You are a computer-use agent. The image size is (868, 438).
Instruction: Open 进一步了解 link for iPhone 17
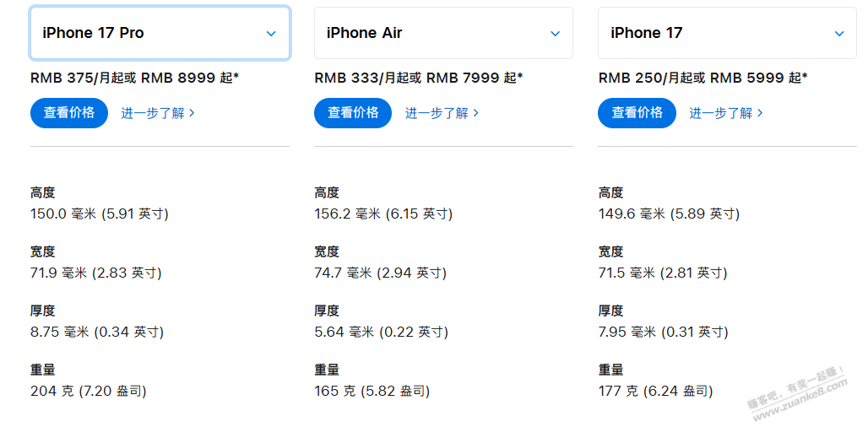pos(726,113)
